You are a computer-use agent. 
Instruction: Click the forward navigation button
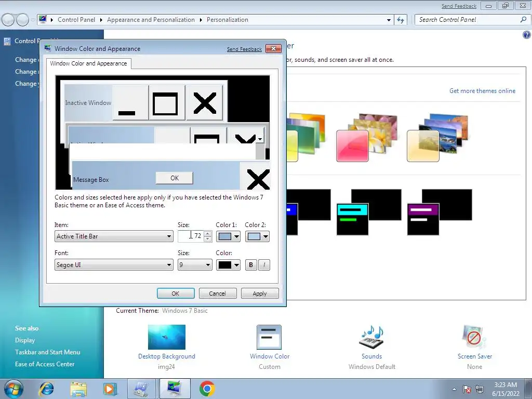pyautogui.click(x=23, y=20)
